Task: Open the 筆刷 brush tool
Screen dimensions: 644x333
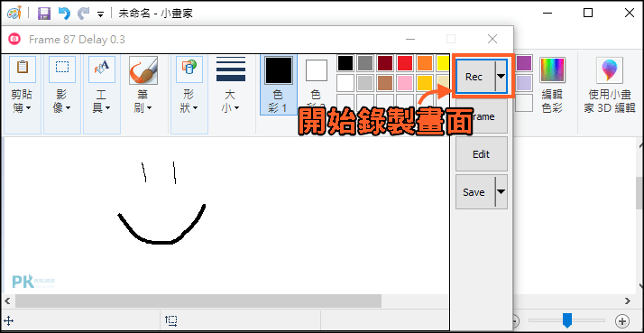Action: (x=143, y=95)
